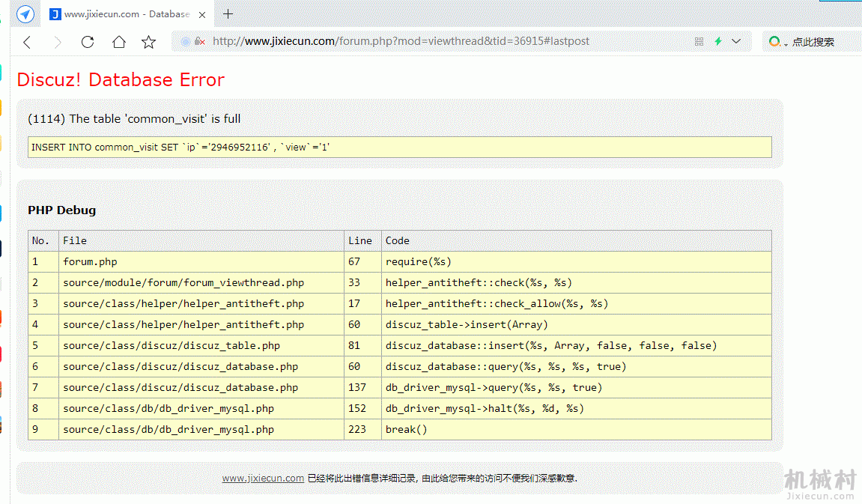
Task: Open the browser logo menu icon
Action: point(25,13)
